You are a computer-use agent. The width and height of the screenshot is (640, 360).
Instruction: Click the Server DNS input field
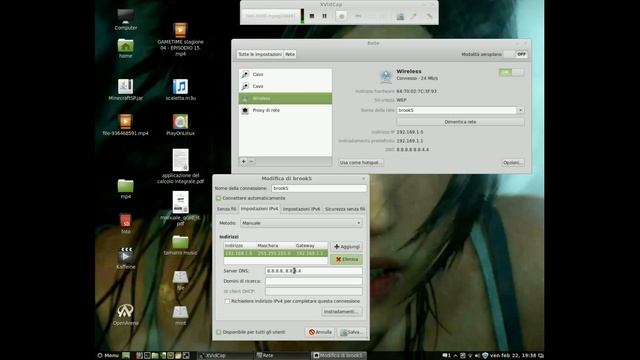pos(313,271)
